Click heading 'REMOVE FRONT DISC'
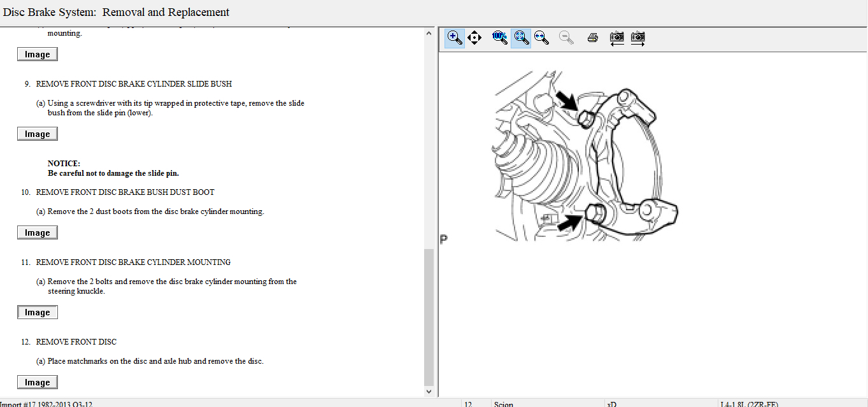The width and height of the screenshot is (868, 407). click(76, 342)
